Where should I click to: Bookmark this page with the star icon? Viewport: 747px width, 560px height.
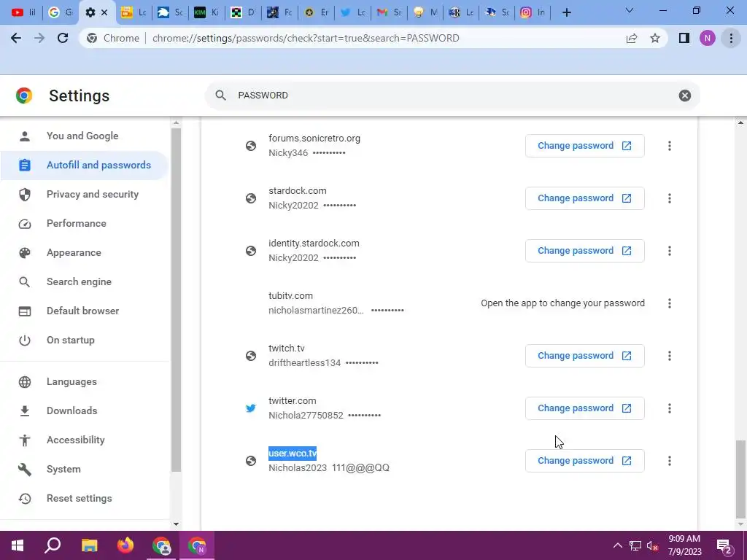tap(655, 38)
